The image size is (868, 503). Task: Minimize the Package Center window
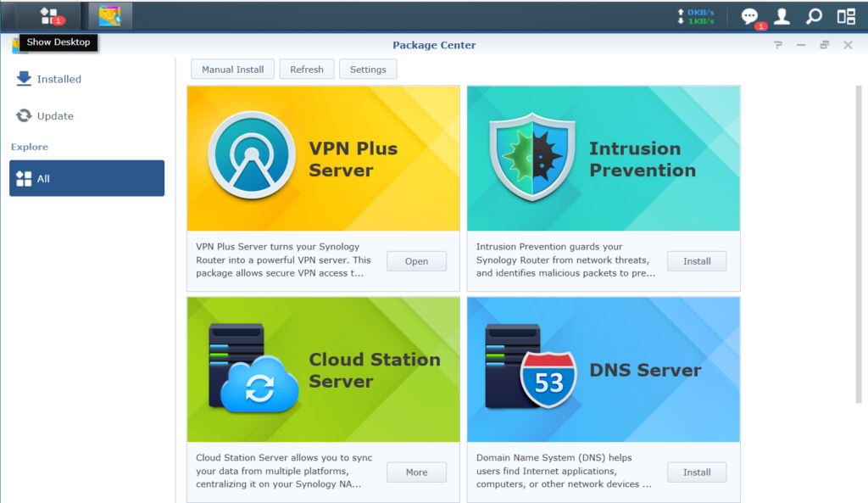coord(801,45)
